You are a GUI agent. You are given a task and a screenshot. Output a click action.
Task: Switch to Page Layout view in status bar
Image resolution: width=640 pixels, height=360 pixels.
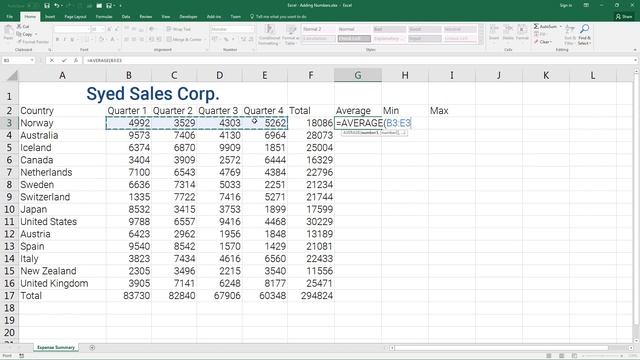562,356
